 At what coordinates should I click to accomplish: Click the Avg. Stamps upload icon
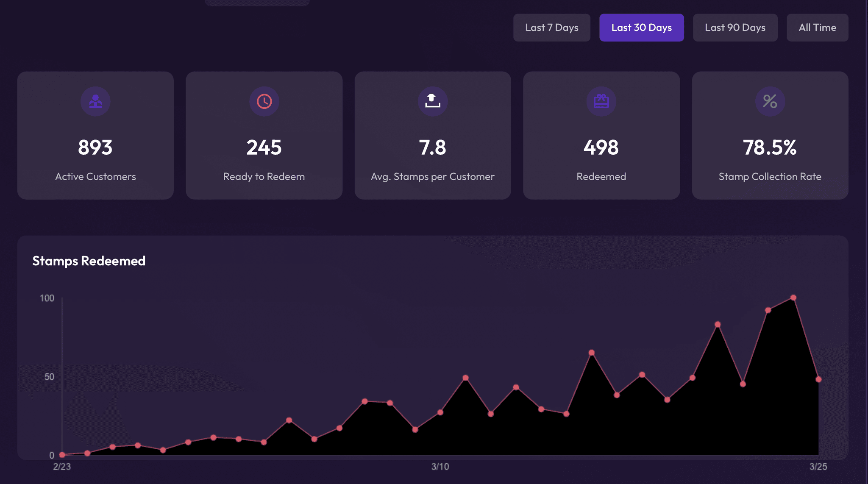pos(433,101)
